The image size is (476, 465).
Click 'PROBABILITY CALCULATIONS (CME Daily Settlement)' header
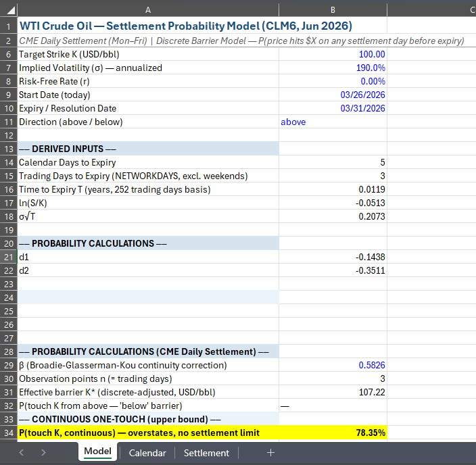tap(148, 351)
